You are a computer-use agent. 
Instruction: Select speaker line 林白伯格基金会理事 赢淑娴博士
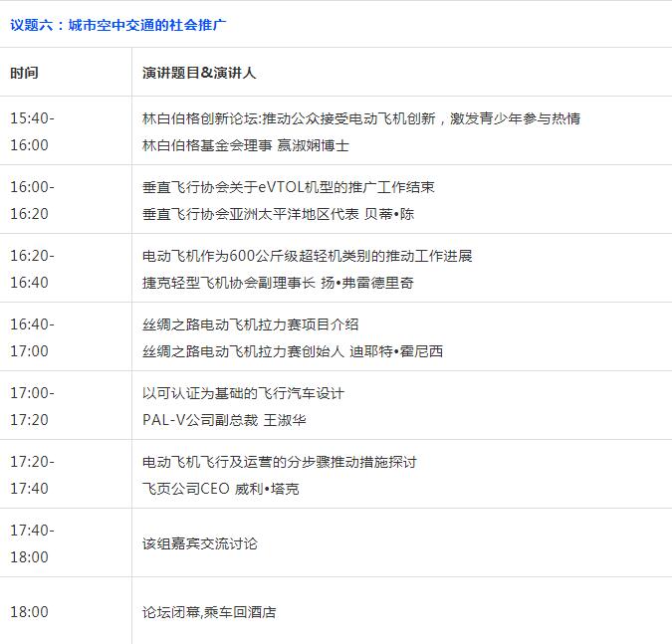[x=245, y=145]
